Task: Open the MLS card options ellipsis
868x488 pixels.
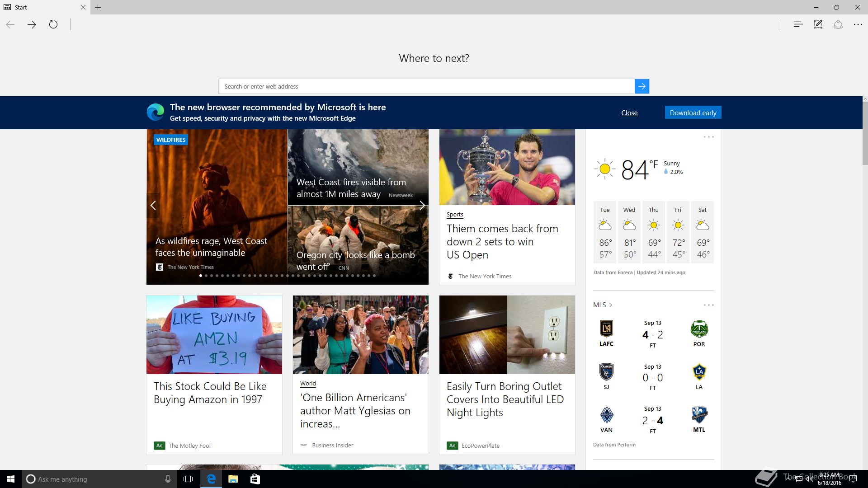Action: coord(709,305)
